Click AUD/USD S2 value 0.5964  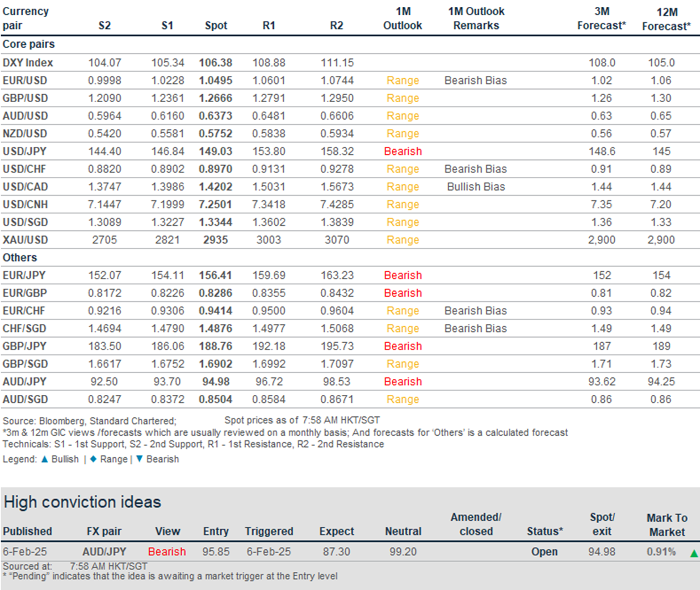tap(104, 116)
